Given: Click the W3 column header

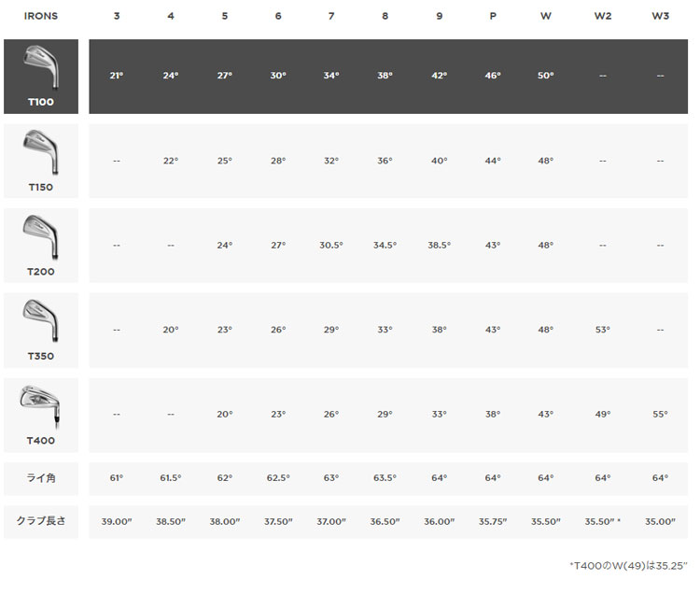Looking at the screenshot, I should coord(660,16).
